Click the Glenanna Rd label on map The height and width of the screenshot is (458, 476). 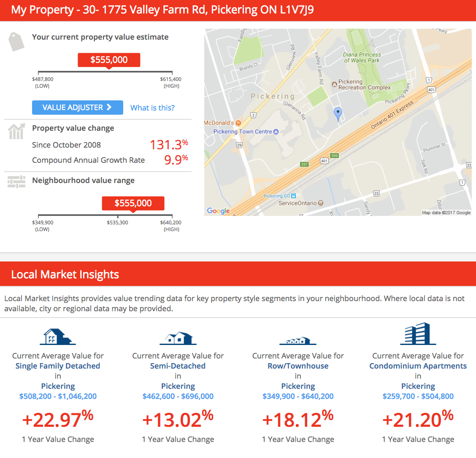coord(295,110)
